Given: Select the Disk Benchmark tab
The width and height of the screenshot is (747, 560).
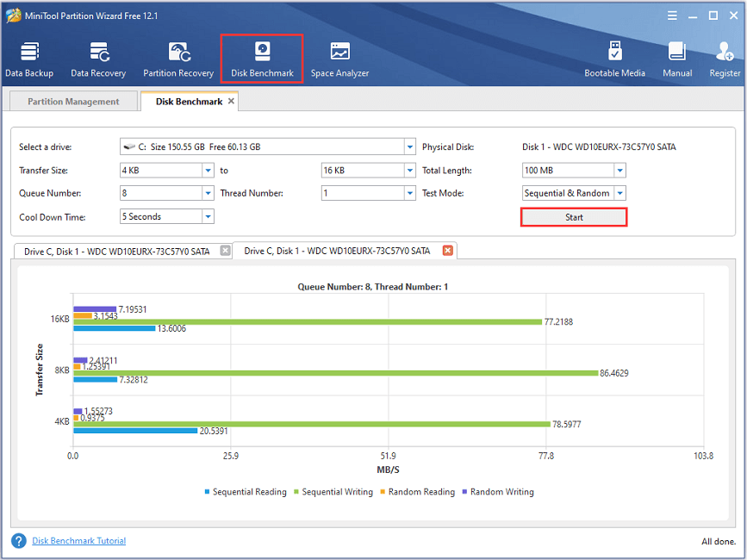Looking at the screenshot, I should coord(189,102).
